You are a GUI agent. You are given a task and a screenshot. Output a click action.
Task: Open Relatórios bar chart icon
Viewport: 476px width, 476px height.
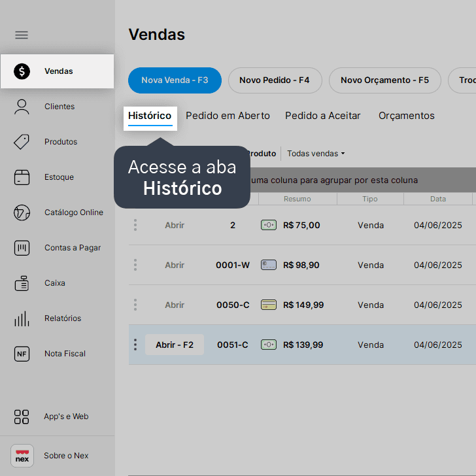(x=22, y=318)
